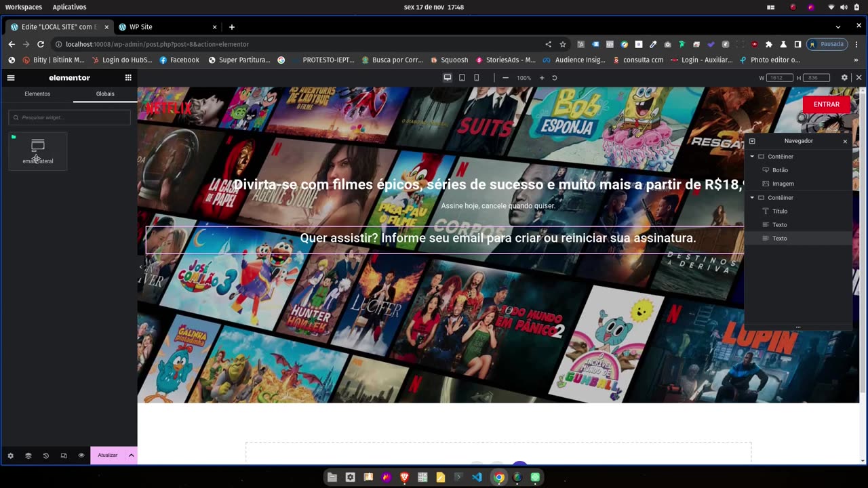
Task: Select the email lateral global widget
Action: tap(38, 151)
